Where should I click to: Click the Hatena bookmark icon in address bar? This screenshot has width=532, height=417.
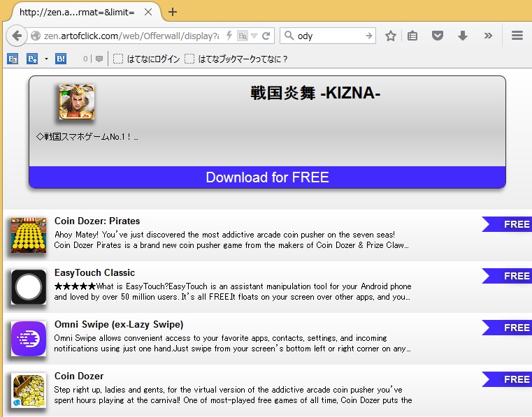pyautogui.click(x=243, y=36)
